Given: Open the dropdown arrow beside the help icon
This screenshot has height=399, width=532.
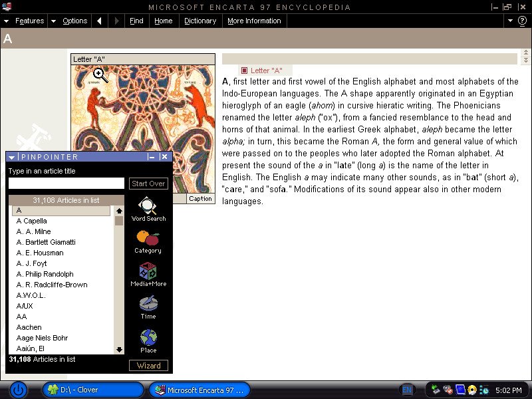Looking at the screenshot, I should point(510,21).
